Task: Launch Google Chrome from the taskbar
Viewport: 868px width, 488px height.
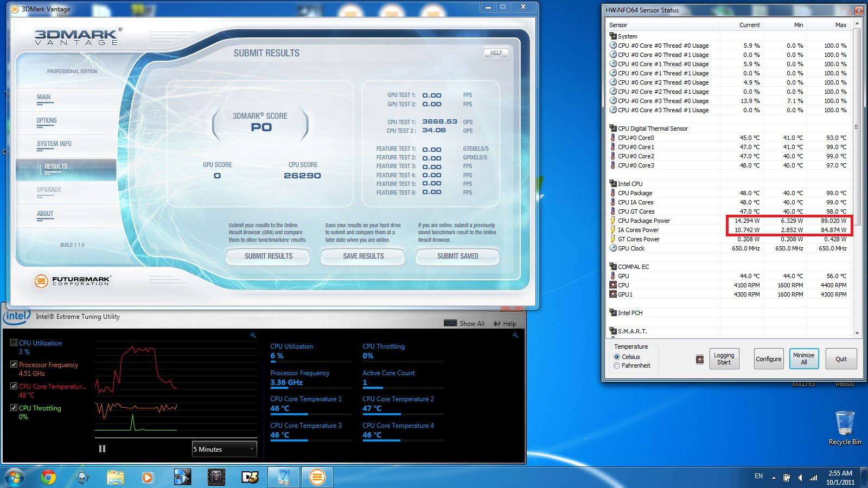Action: 48,477
